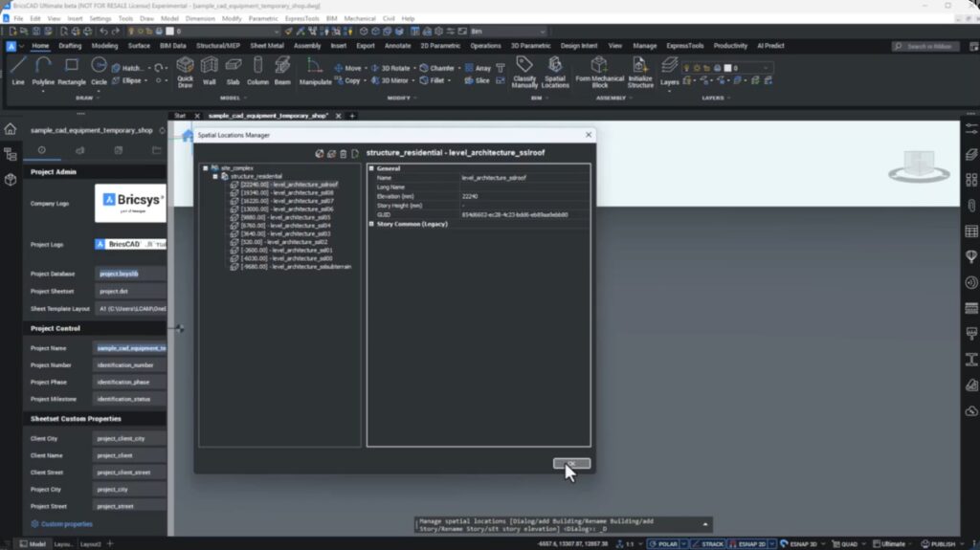
Task: Select the Column tool
Action: coord(257,71)
